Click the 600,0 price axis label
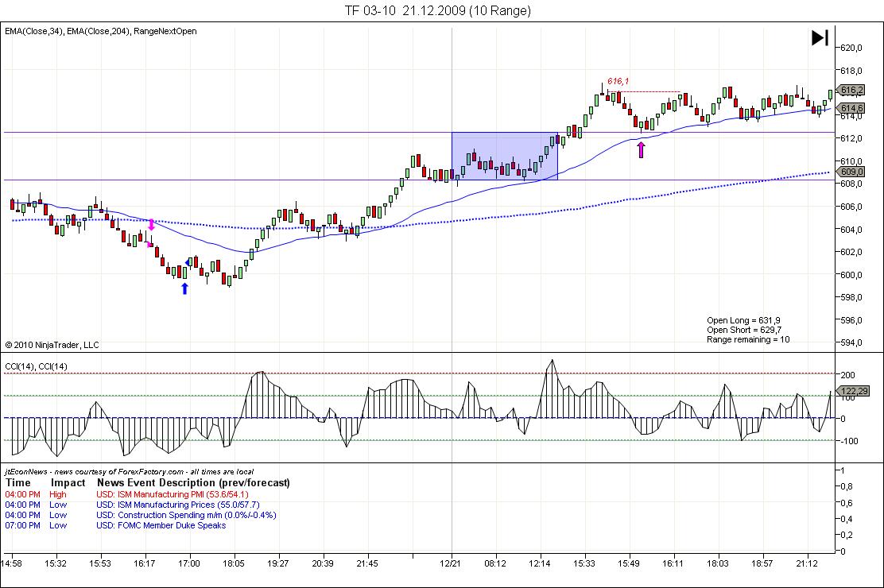884x588 pixels. pos(851,275)
